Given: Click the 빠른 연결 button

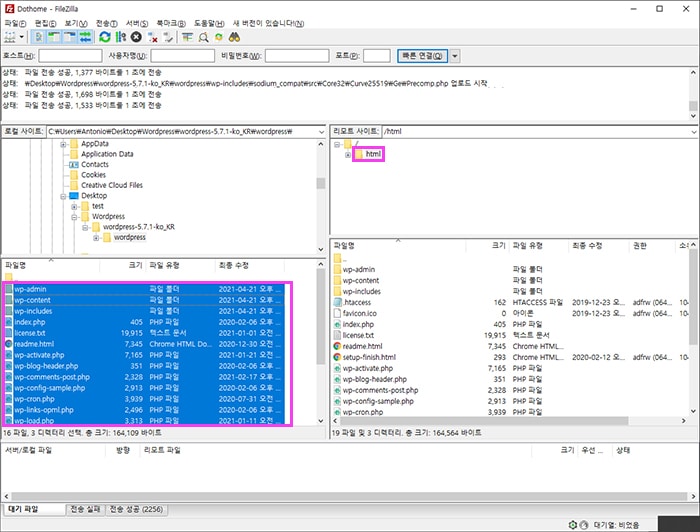Looking at the screenshot, I should (422, 56).
